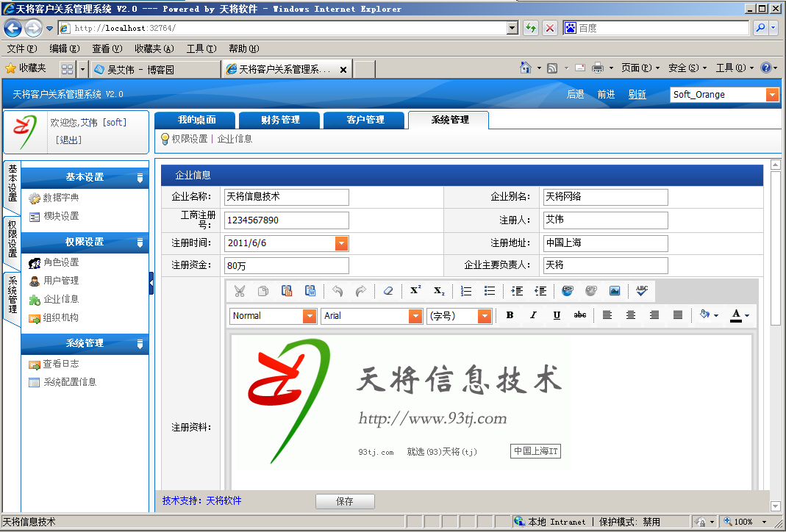Undo last edit in editor toolbar
The width and height of the screenshot is (786, 532).
click(x=337, y=291)
